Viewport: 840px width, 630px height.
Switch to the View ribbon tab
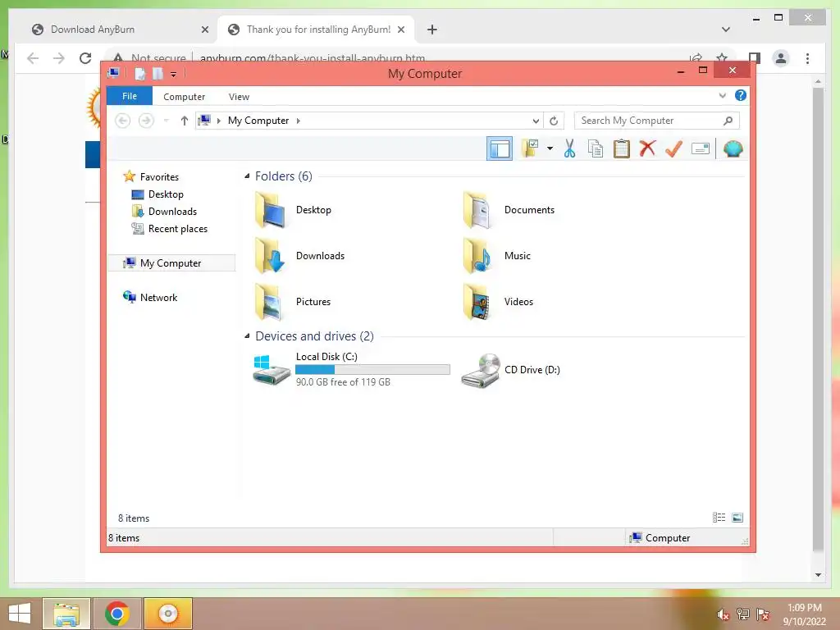coord(239,97)
